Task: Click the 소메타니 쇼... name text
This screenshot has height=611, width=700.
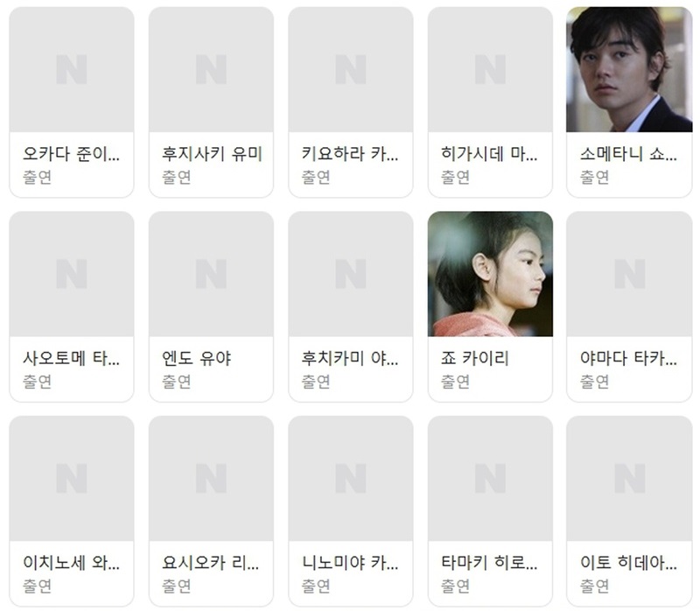Action: pos(628,154)
